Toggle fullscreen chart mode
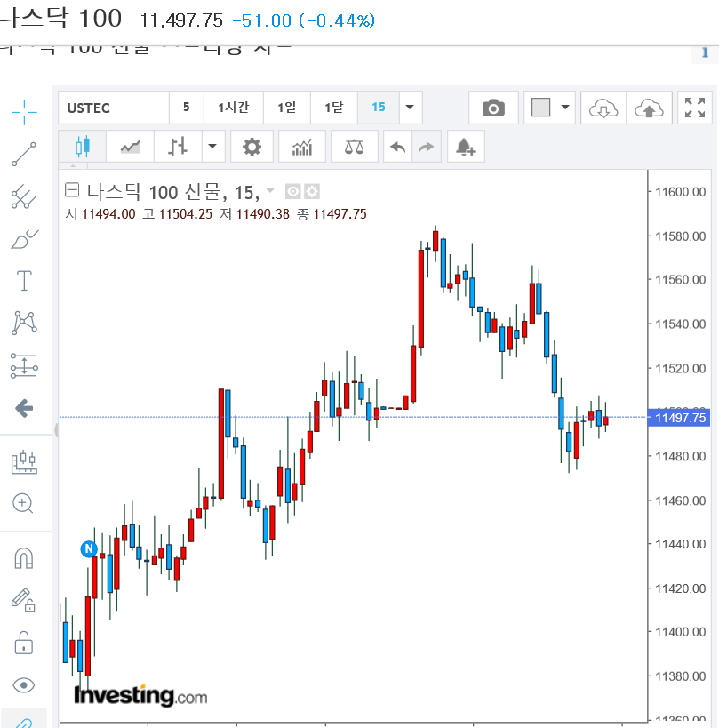 pyautogui.click(x=695, y=108)
